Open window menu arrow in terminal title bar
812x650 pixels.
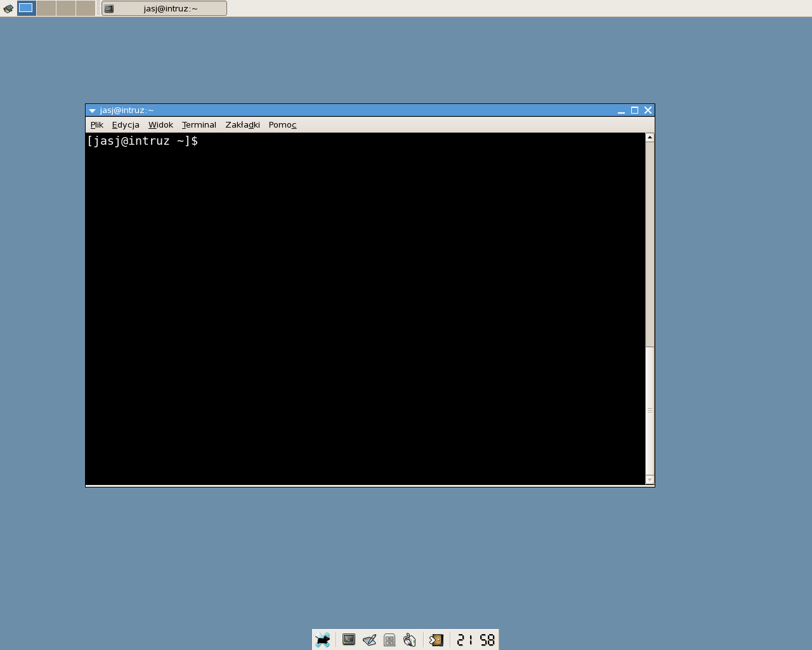pyautogui.click(x=92, y=110)
